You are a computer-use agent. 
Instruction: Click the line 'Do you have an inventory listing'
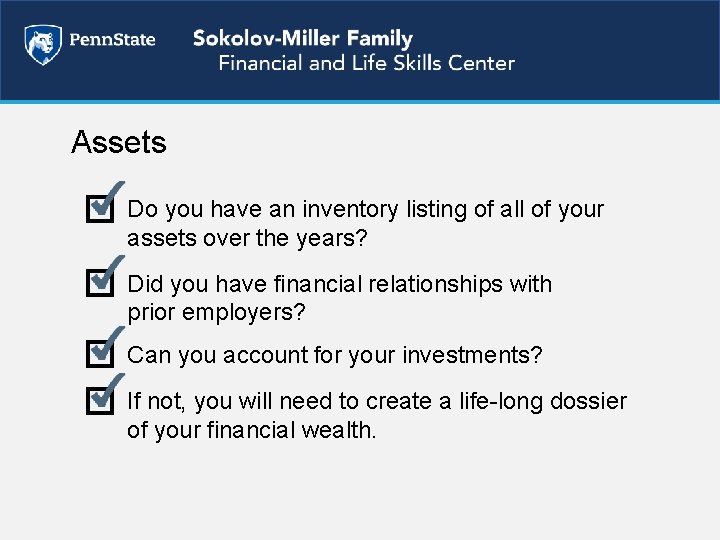coord(365,210)
